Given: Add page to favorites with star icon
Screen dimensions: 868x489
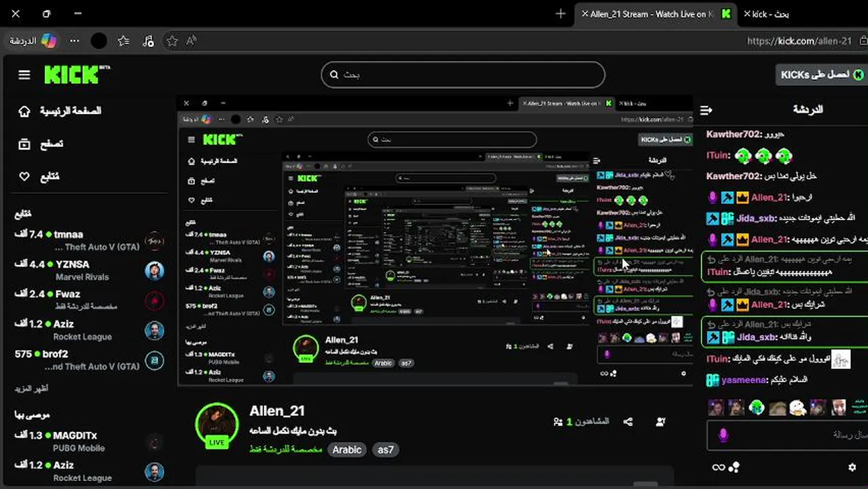Looking at the screenshot, I should coord(172,41).
